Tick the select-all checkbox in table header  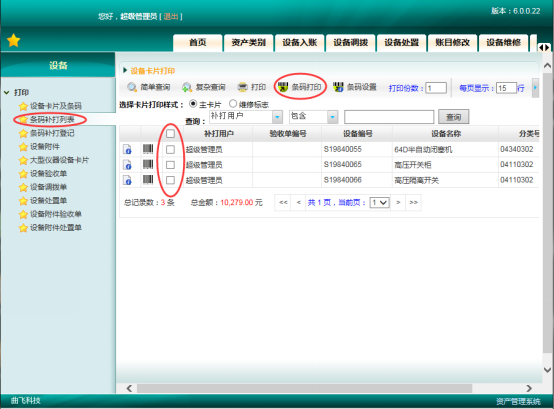pos(170,134)
